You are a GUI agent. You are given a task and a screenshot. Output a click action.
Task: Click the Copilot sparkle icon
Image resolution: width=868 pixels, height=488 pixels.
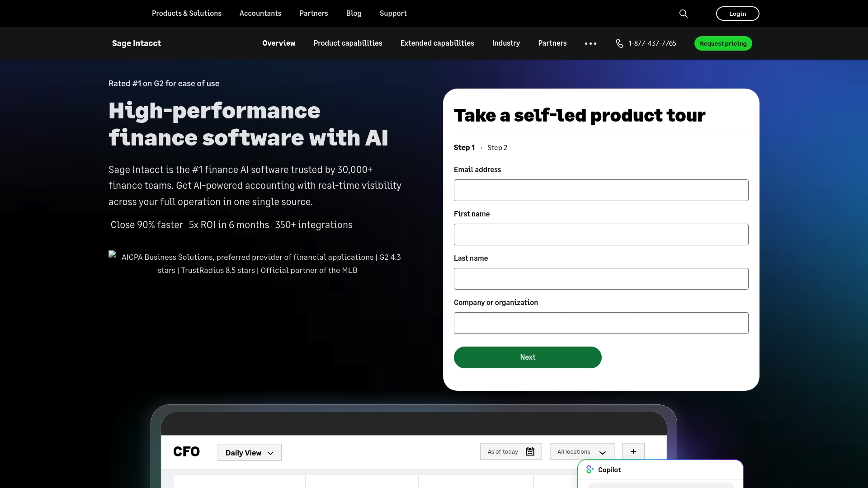click(590, 469)
